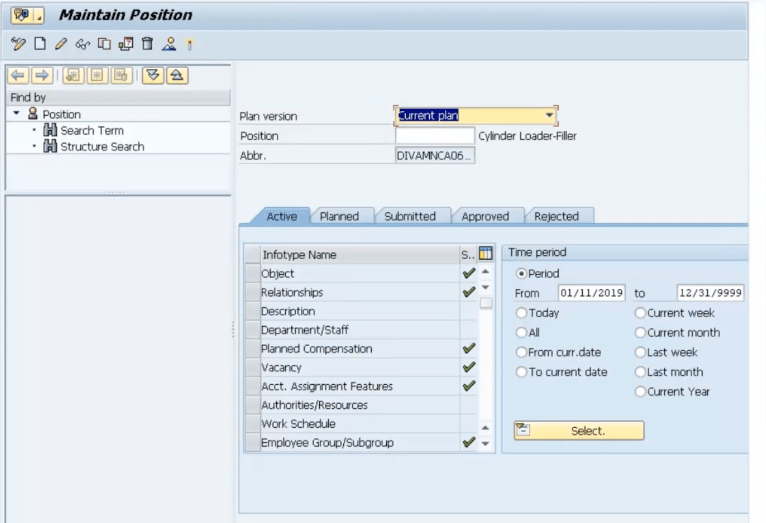Click the first greyed favorites icon with gear
Image resolution: width=766 pixels, height=523 pixels.
point(73,75)
